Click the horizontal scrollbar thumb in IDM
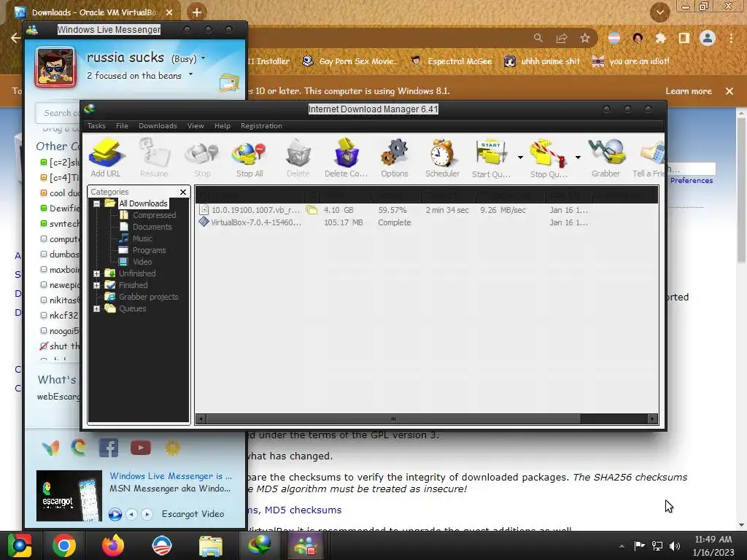 tap(393, 419)
